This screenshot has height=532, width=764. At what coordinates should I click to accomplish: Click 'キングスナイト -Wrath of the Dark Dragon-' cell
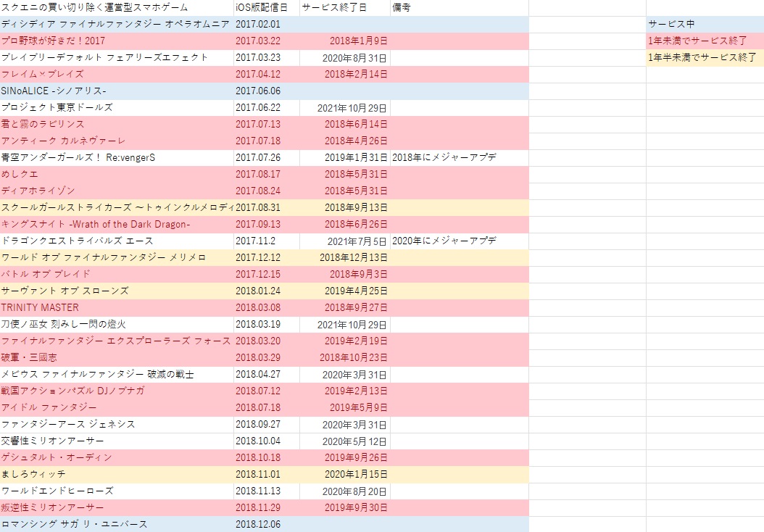[117, 224]
